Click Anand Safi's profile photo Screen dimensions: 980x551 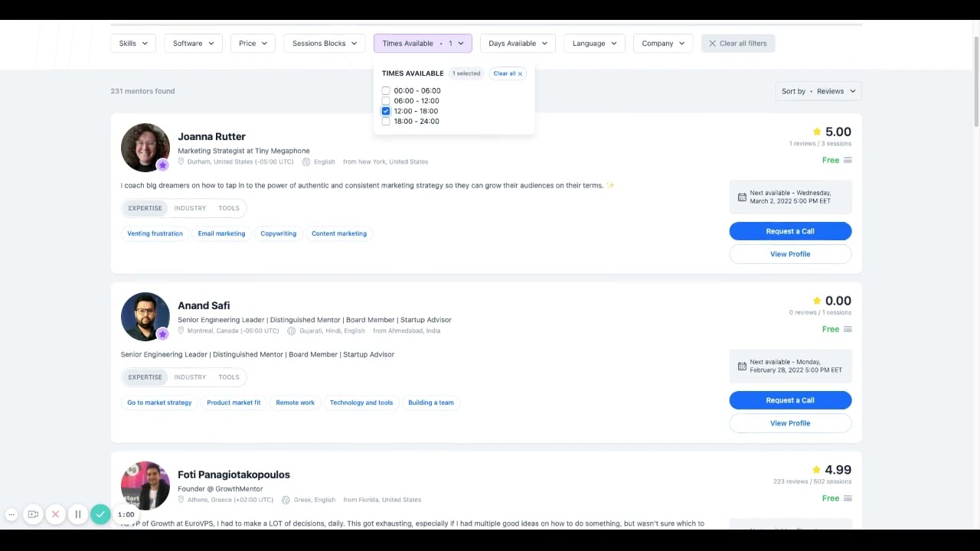click(145, 316)
